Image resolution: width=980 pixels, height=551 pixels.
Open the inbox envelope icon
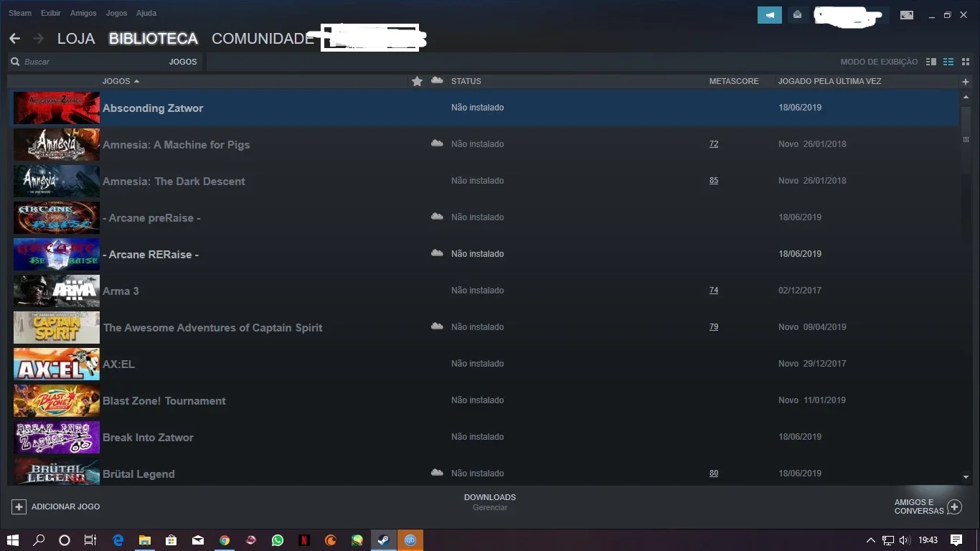tap(797, 14)
